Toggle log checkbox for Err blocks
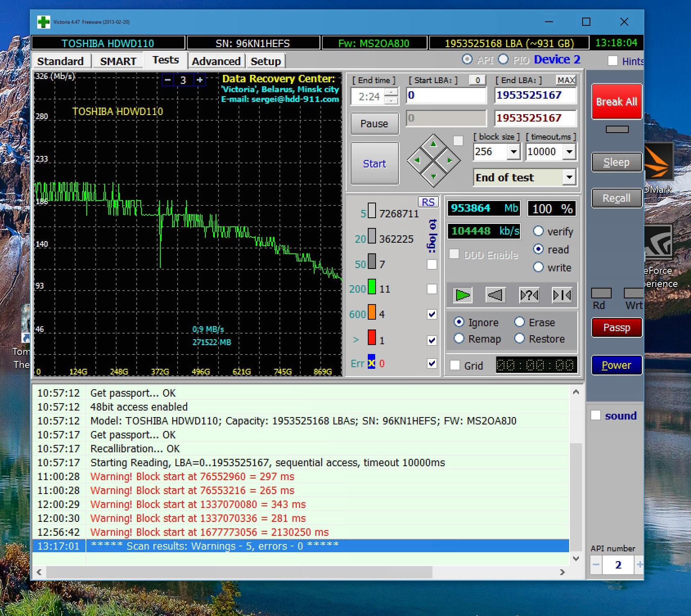The width and height of the screenshot is (691, 616). [432, 363]
